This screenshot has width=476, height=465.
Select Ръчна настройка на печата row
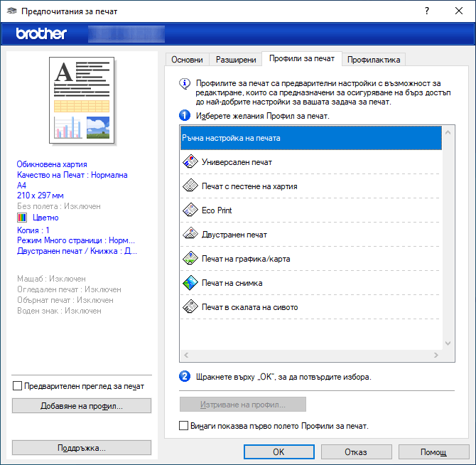[311, 138]
